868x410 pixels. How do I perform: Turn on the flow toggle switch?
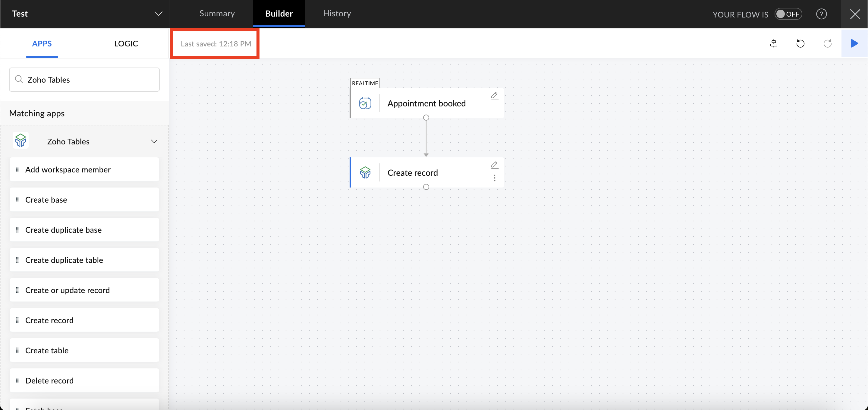tap(788, 14)
